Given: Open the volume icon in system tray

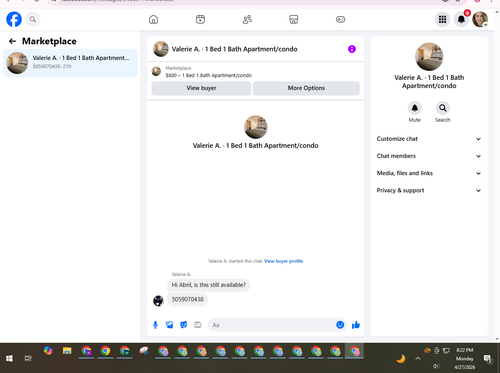Looking at the screenshot, I should point(436,366).
